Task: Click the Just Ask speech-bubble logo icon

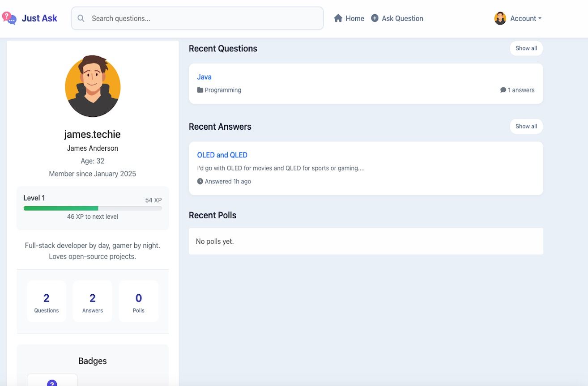Action: (9, 18)
